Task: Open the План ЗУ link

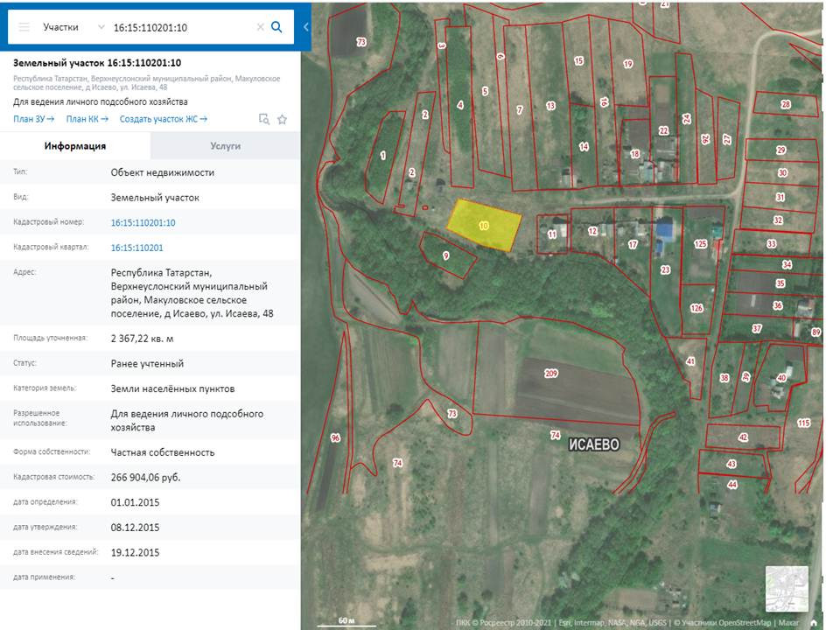Action: click(33, 119)
